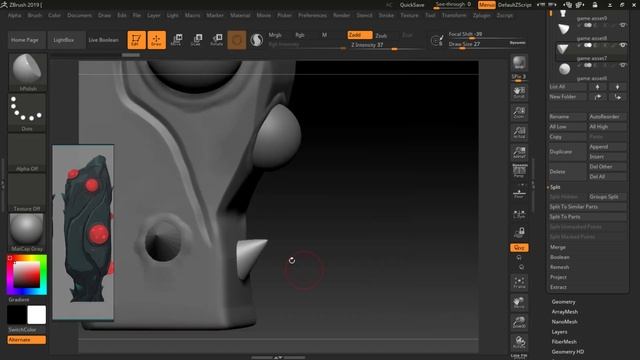Toggle the orange XYZ rotation button

tap(519, 248)
